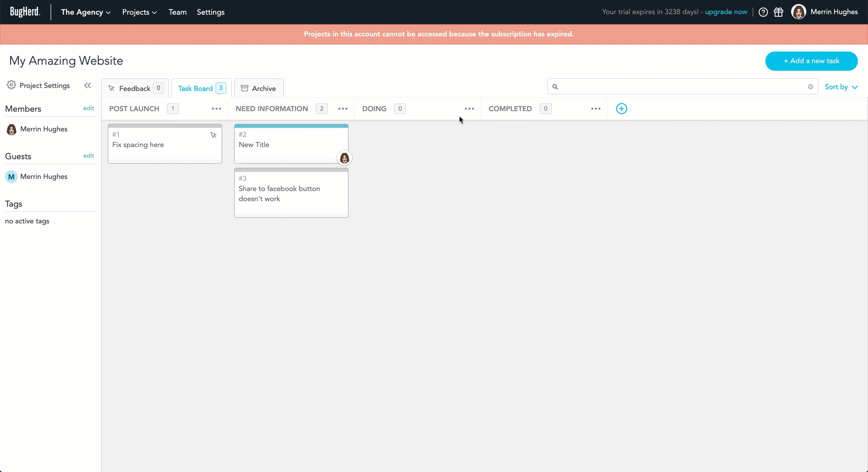Edit the Members list

pyautogui.click(x=89, y=108)
